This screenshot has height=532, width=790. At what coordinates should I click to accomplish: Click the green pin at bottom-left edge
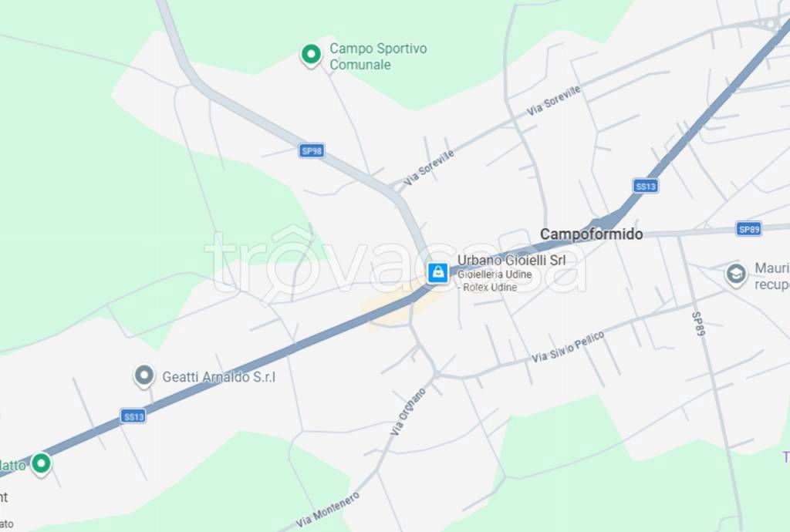(41, 463)
